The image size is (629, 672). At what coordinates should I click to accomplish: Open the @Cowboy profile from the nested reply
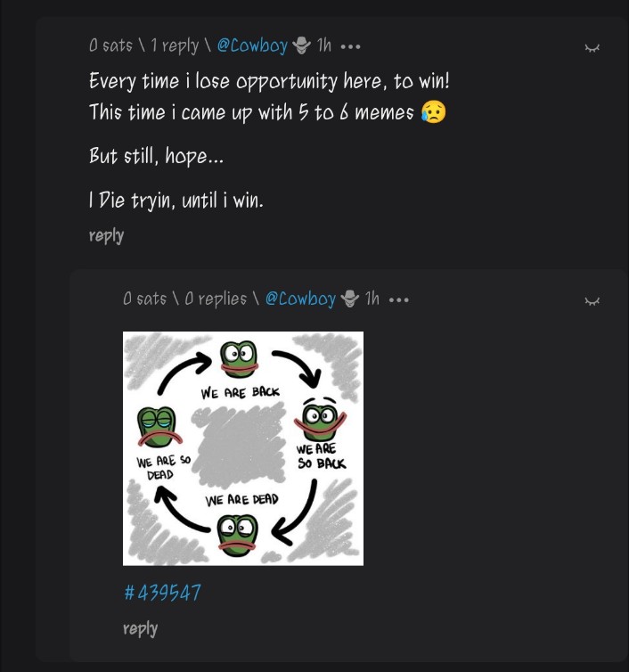click(x=300, y=299)
